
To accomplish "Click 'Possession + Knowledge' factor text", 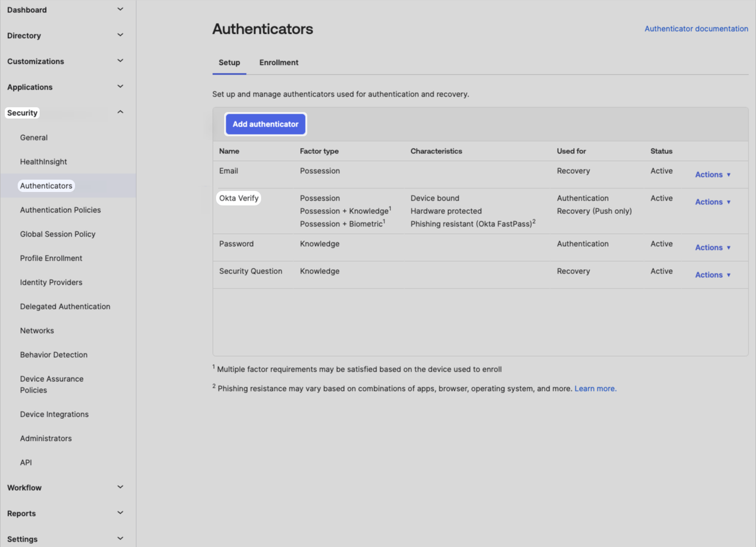I will point(345,211).
